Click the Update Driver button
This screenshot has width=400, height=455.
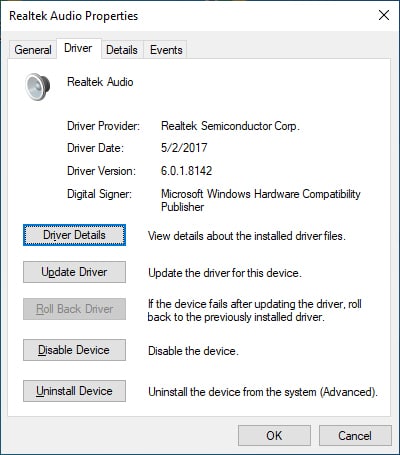(x=74, y=272)
